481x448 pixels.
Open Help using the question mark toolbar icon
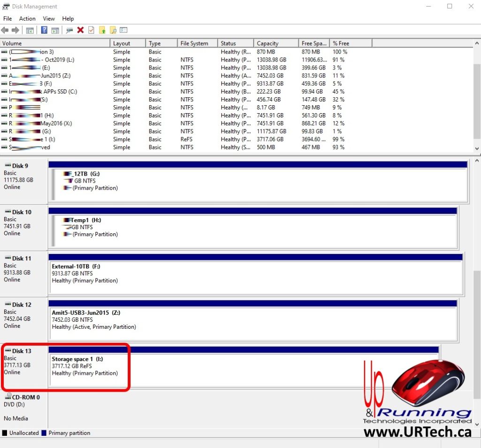tap(44, 30)
